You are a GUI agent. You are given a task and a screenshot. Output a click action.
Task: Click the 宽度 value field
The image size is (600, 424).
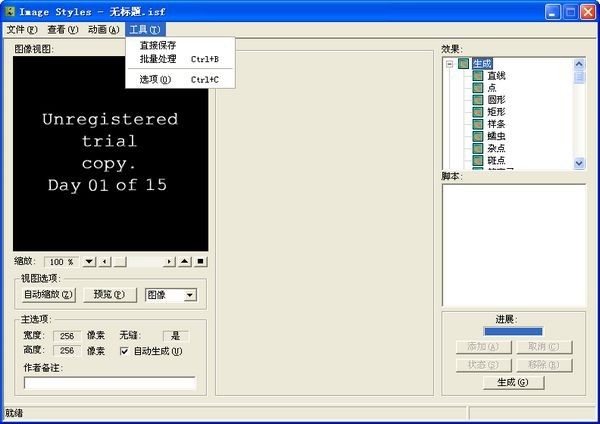(x=67, y=336)
